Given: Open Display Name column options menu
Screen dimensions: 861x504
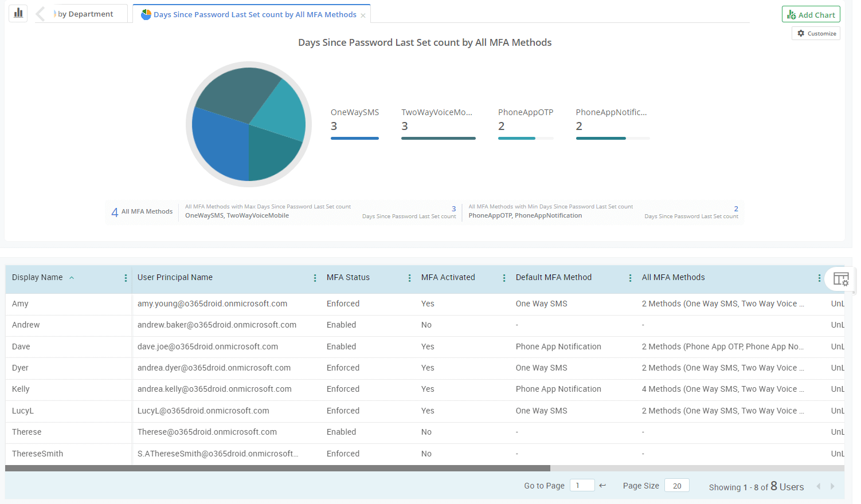Looking at the screenshot, I should click(x=126, y=278).
